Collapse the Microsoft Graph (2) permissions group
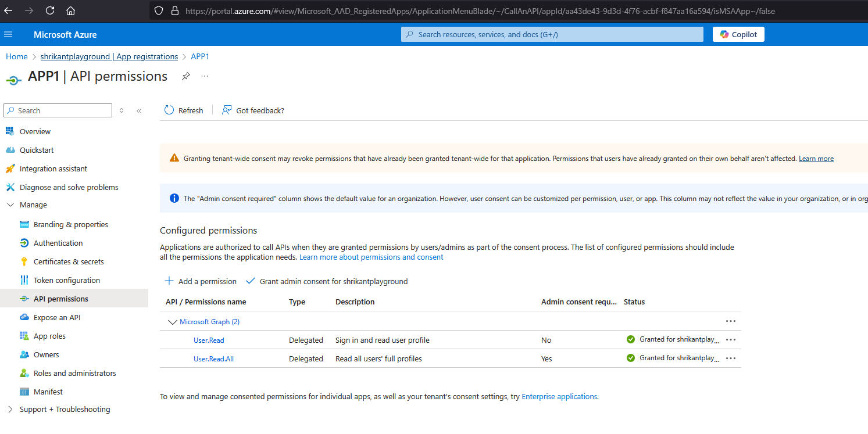Screen dimensions: 868x434 click(x=172, y=321)
